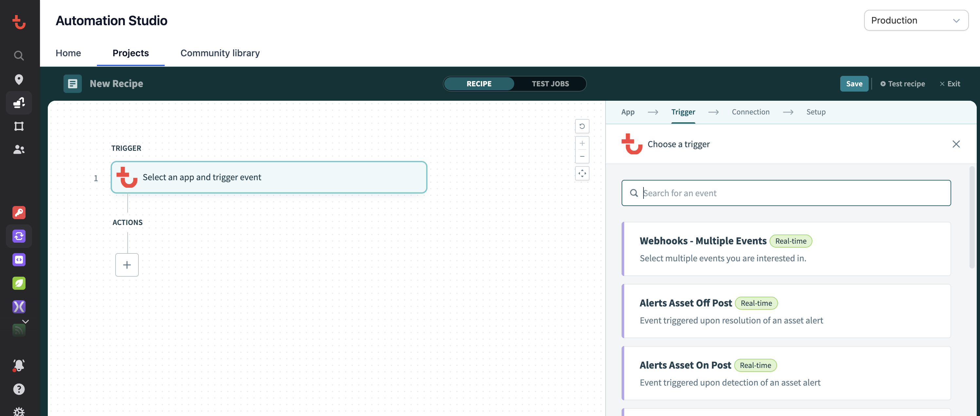Add an action step with plus button
Screen dimensions: 980x416
point(127,265)
